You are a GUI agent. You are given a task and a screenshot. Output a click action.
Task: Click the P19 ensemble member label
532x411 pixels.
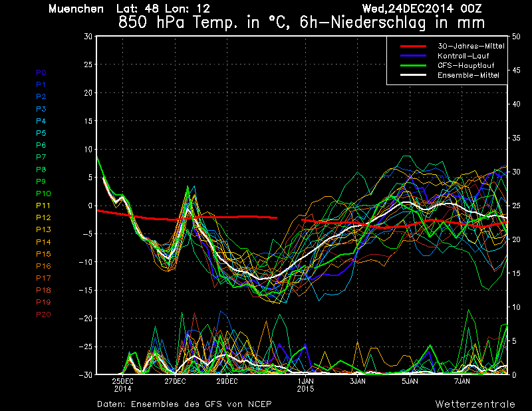tap(43, 302)
